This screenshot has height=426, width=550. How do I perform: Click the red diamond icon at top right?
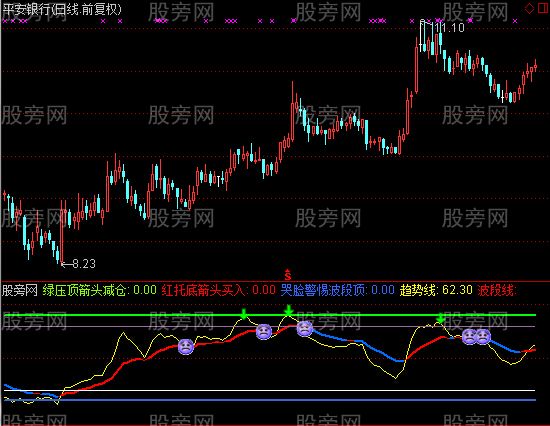529,8
